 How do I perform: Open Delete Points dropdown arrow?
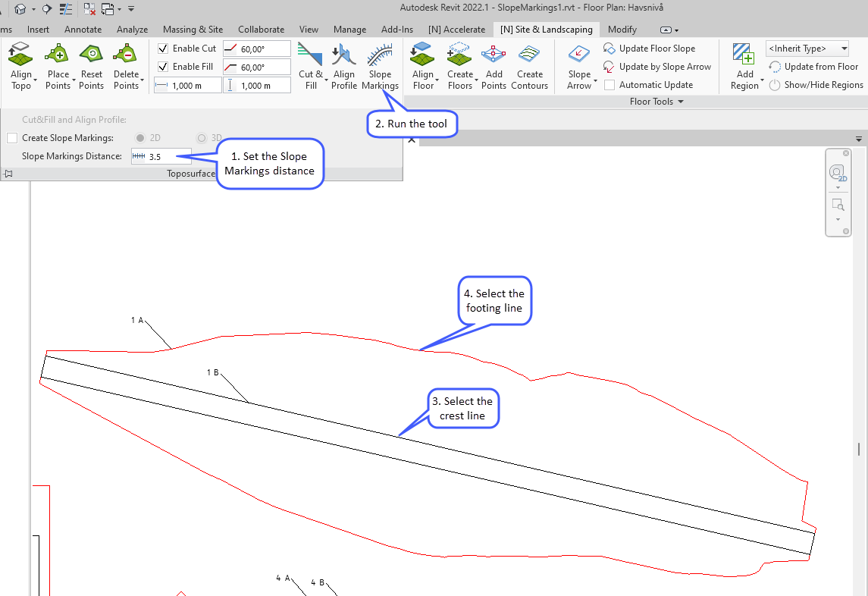143,80
